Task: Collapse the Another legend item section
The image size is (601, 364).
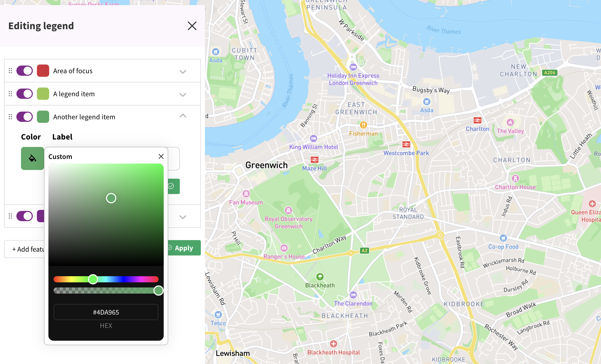Action: coord(183,116)
